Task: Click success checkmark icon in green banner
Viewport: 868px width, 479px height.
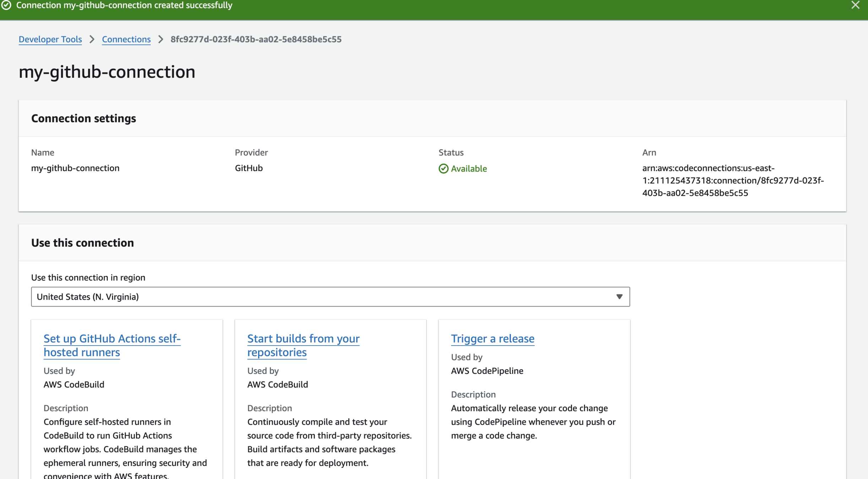Action: (6, 5)
